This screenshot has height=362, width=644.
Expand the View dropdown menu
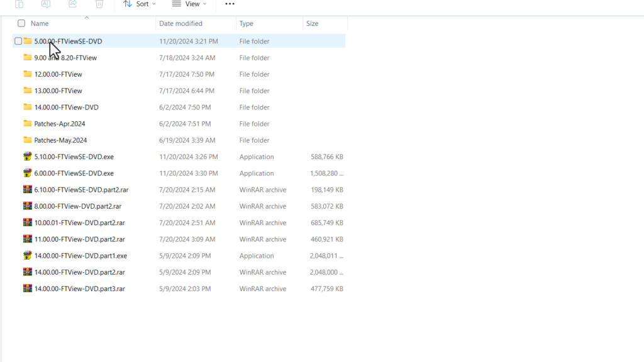point(189,4)
